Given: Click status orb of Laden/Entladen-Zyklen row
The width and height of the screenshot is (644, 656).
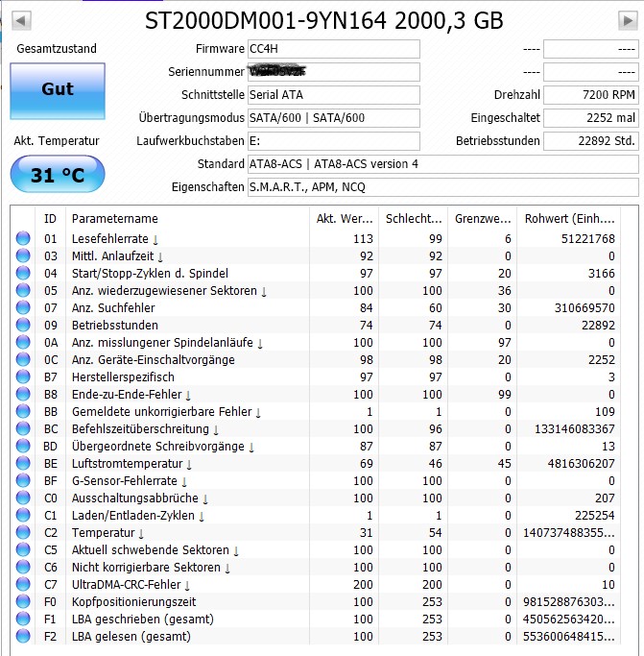Looking at the screenshot, I should tap(23, 515).
